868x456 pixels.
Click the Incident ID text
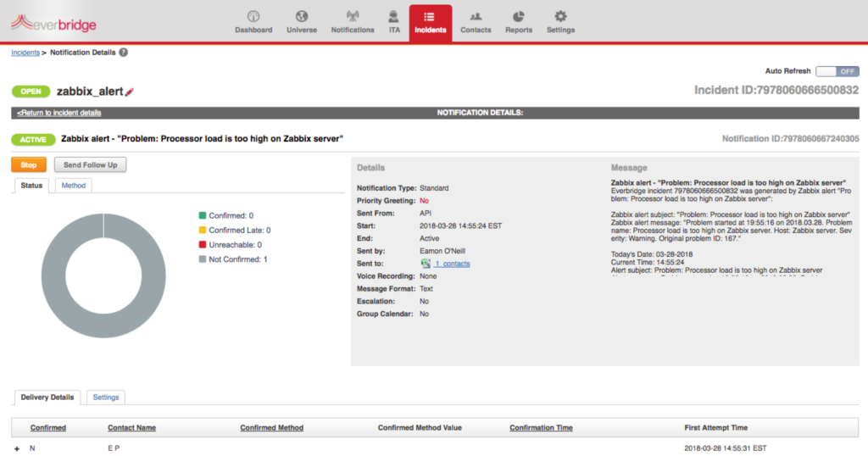click(x=776, y=90)
